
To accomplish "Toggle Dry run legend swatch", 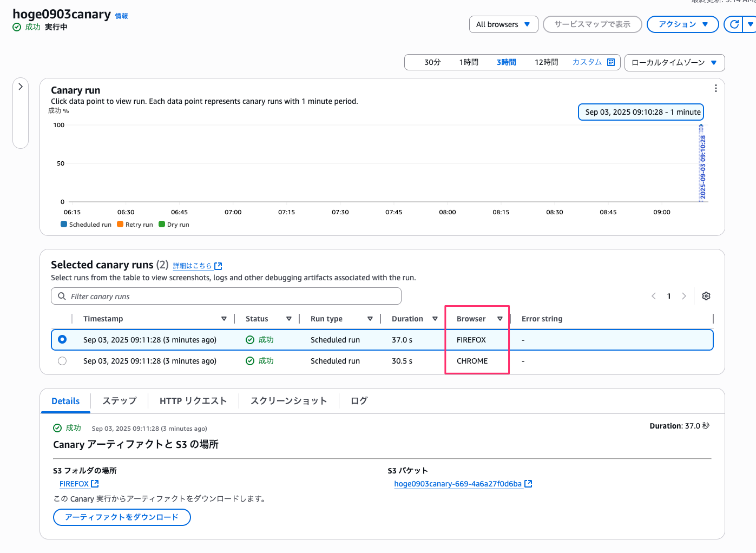I will (162, 224).
